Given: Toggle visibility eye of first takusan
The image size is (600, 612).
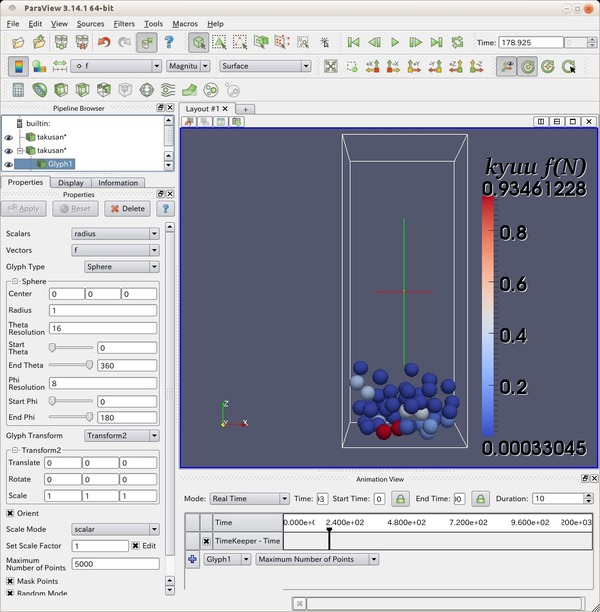Looking at the screenshot, I should pyautogui.click(x=9, y=137).
